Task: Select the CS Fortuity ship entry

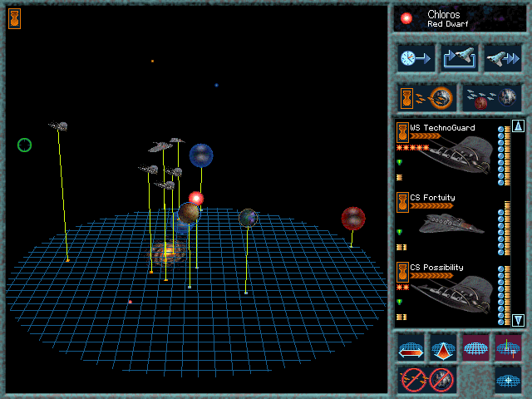Action: (452, 224)
